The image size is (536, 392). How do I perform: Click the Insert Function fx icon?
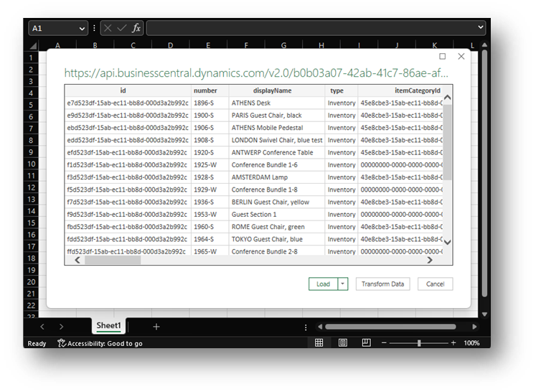point(136,28)
